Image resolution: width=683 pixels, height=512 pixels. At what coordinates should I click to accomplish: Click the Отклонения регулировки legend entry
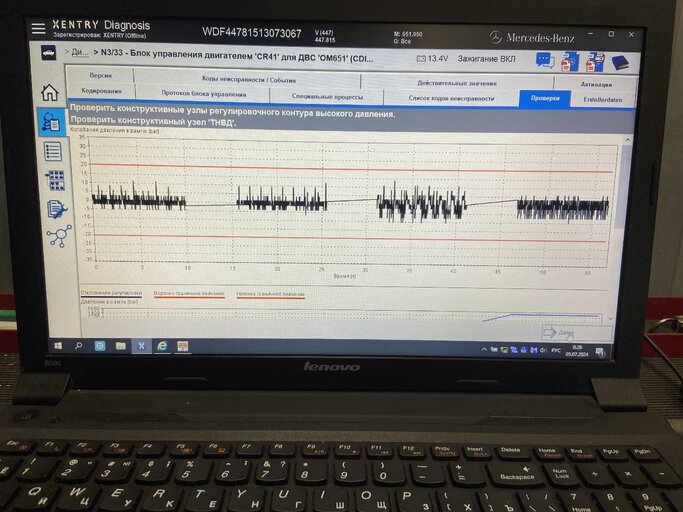click(x=111, y=293)
